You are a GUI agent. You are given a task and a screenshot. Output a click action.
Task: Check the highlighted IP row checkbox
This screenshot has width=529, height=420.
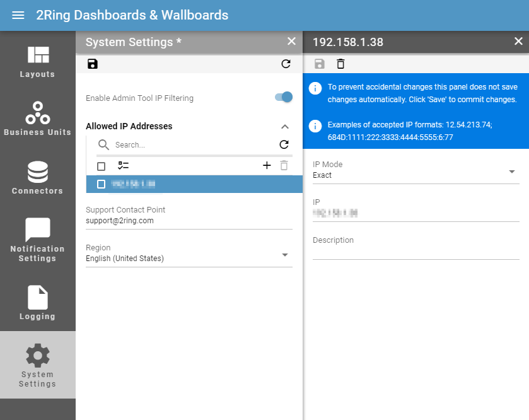click(x=102, y=184)
